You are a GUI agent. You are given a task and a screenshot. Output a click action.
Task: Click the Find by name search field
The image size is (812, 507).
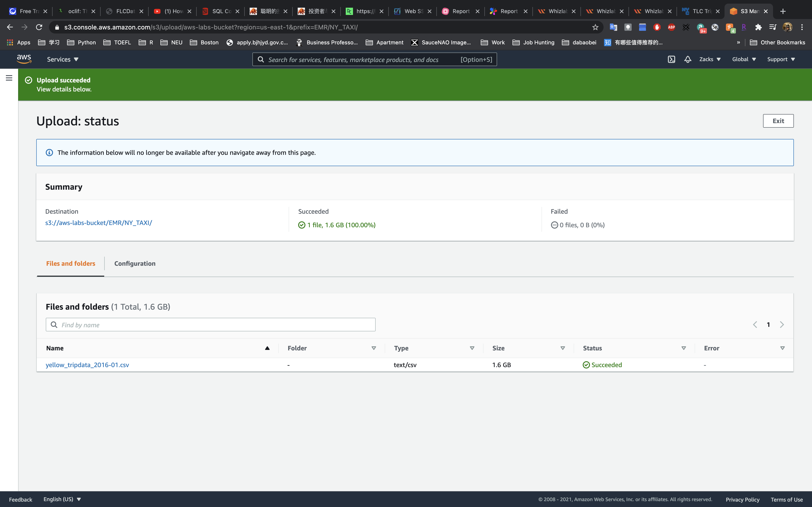click(x=215, y=325)
